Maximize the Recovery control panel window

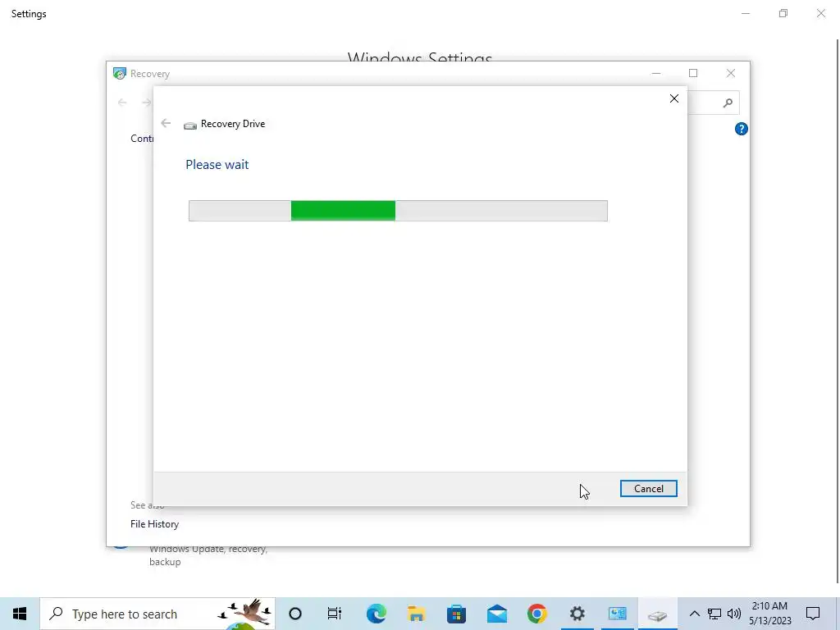pos(693,73)
